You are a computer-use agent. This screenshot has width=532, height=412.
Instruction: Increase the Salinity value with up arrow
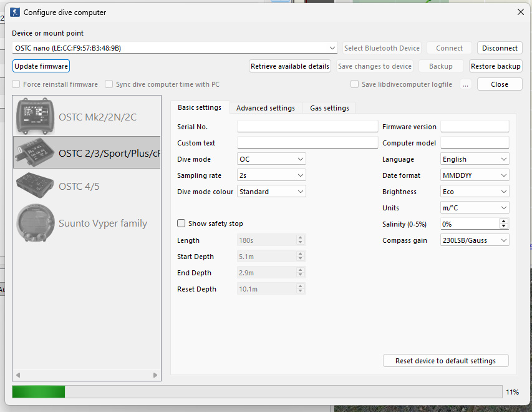pyautogui.click(x=504, y=221)
